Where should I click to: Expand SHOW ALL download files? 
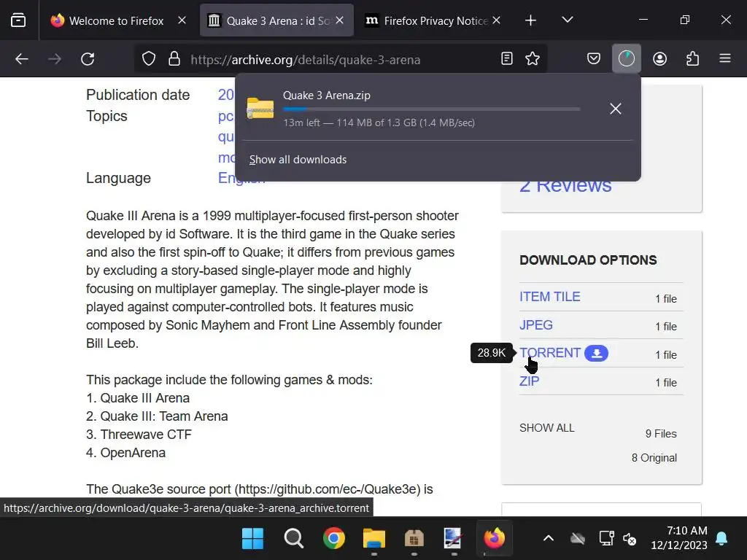(547, 427)
